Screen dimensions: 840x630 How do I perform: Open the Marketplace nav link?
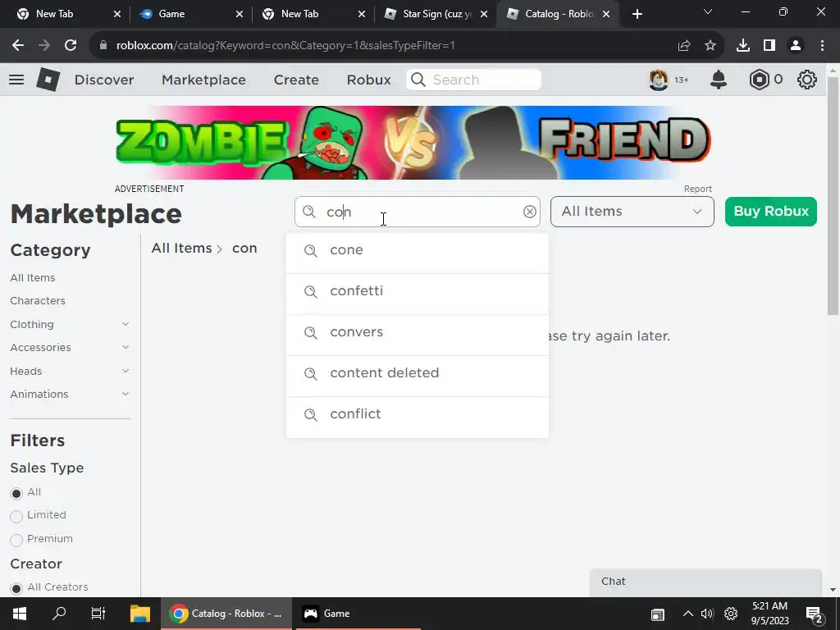tap(203, 80)
